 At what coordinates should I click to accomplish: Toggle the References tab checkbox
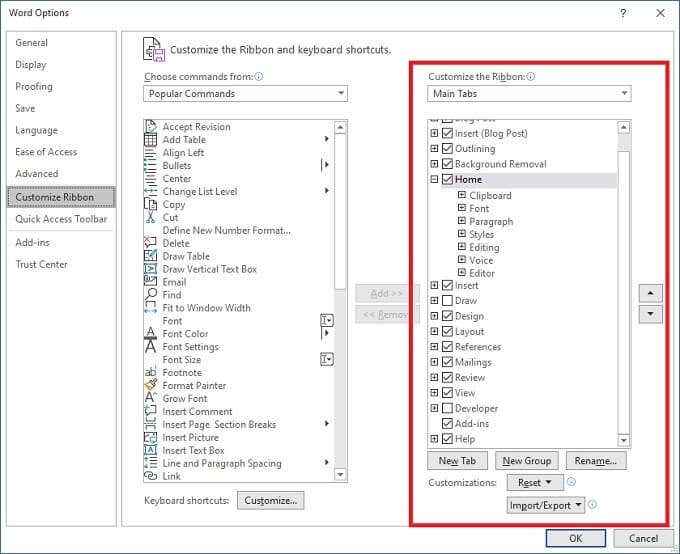447,347
